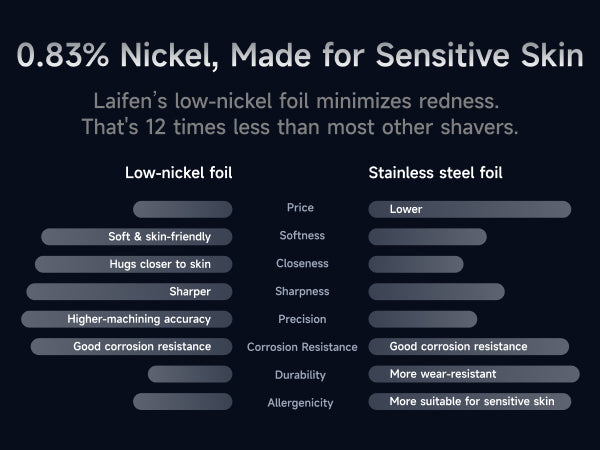Click the "Price" row label
Viewport: 600px width, 450px height.
(x=300, y=208)
